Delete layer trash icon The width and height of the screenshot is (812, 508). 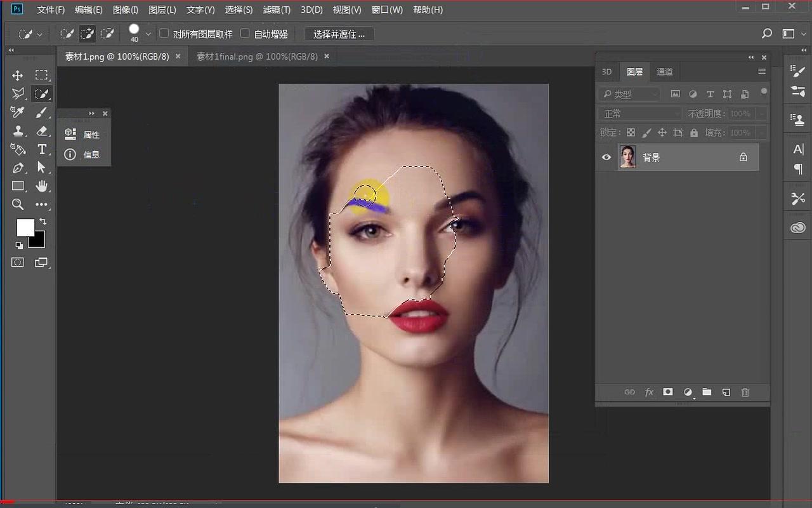click(x=745, y=392)
